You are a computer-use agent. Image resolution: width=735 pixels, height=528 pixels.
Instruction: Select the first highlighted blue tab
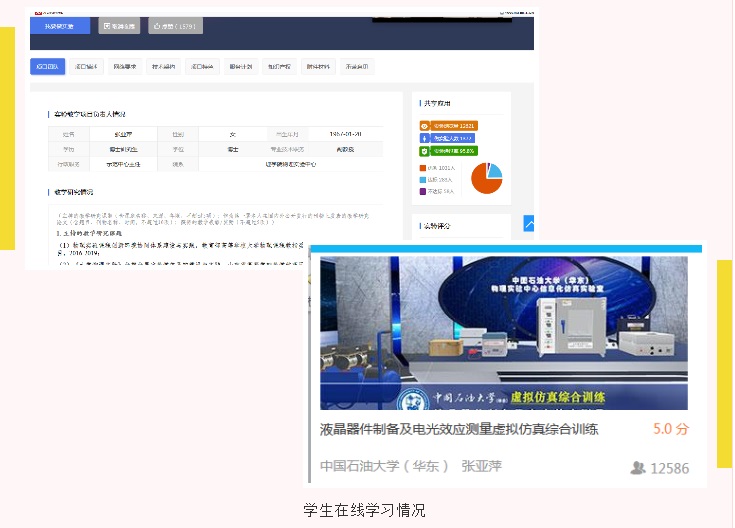pos(47,67)
